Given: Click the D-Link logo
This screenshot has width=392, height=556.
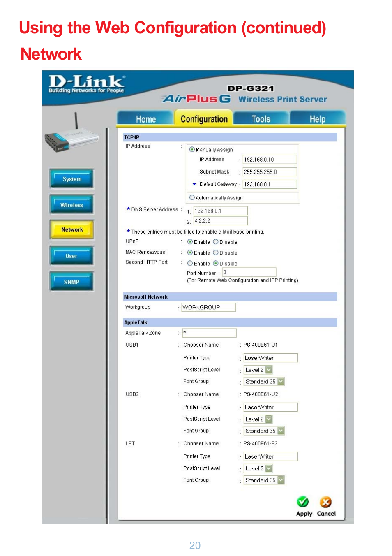Looking at the screenshot, I should [87, 84].
